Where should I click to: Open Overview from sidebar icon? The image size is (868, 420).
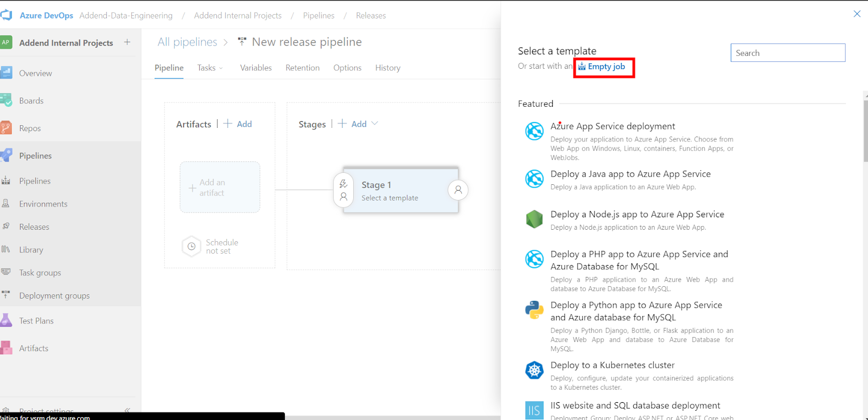(x=6, y=73)
